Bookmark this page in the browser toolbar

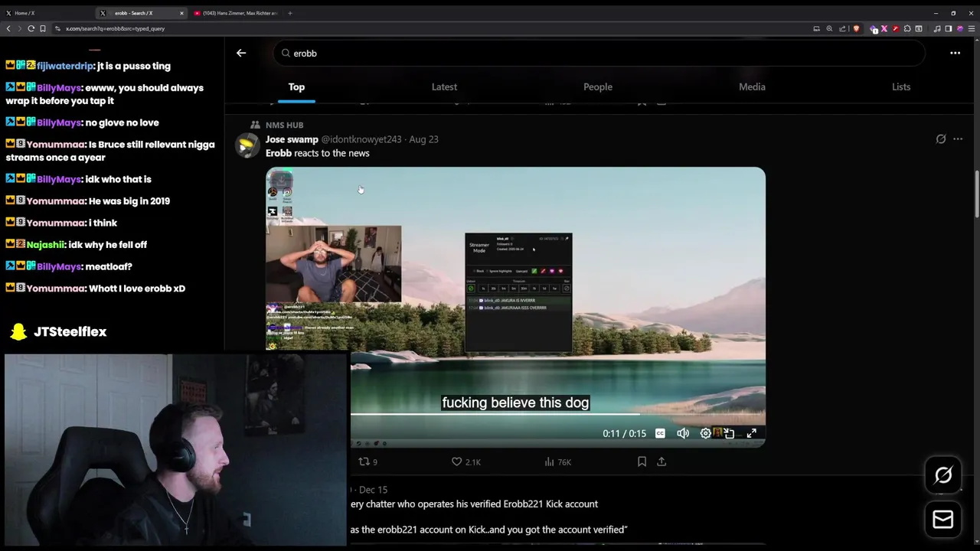click(43, 28)
